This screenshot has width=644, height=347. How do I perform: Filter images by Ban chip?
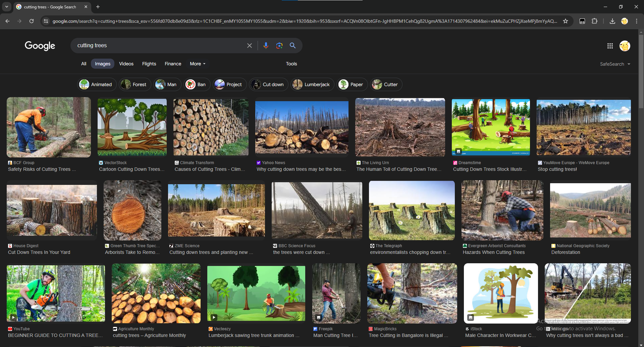point(197,84)
